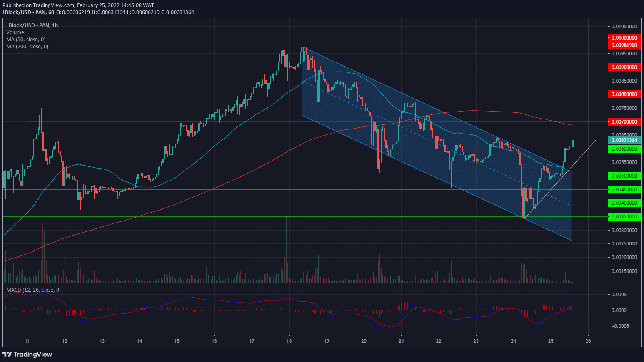
Task: Click date 24 on the time axis
Action: (x=513, y=341)
